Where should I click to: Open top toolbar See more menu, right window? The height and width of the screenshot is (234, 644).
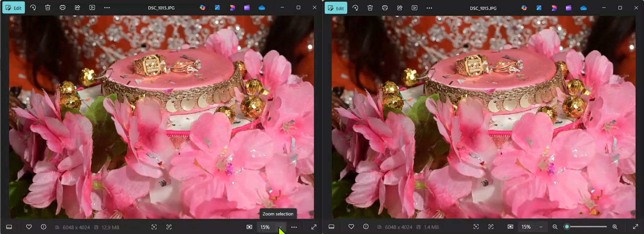click(x=429, y=8)
